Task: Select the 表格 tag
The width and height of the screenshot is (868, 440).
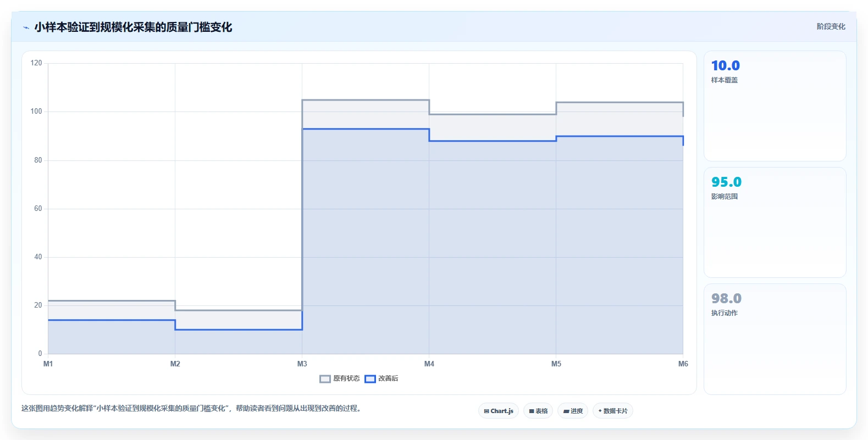Action: click(538, 411)
